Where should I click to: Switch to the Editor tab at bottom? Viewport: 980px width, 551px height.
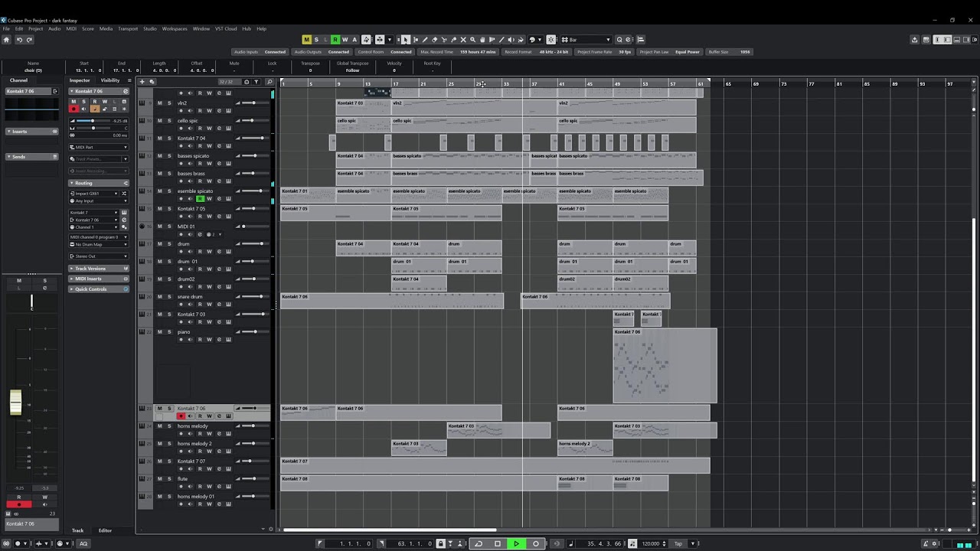point(105,530)
